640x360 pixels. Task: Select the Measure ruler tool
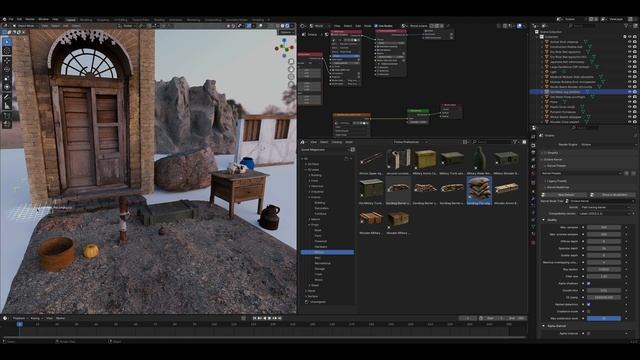coord(7,106)
